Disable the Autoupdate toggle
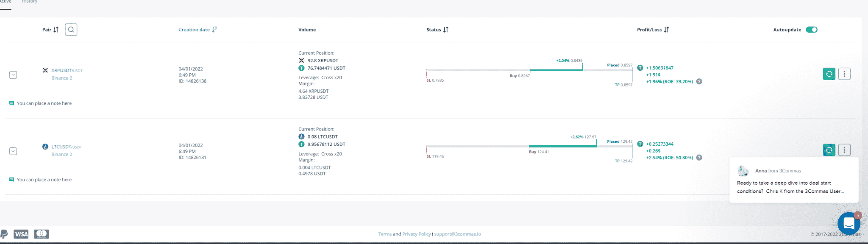Image resolution: width=868 pixels, height=244 pixels. tap(812, 30)
